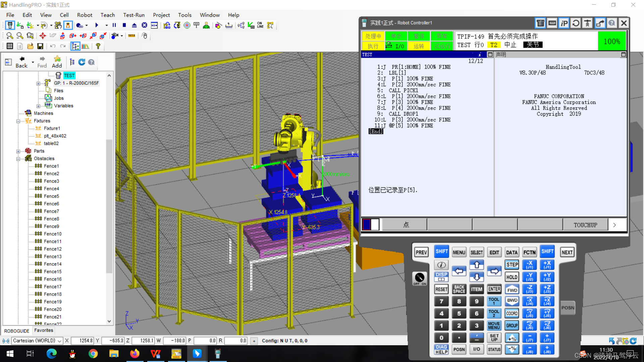Click the yellow question mark help icon
644x362 pixels.
[98, 46]
